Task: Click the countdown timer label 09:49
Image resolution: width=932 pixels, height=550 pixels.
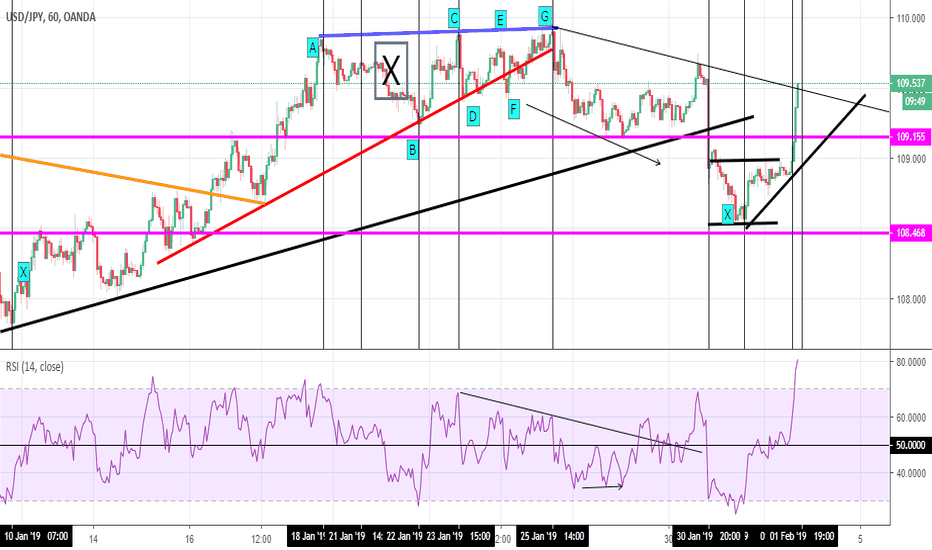Action: point(915,102)
